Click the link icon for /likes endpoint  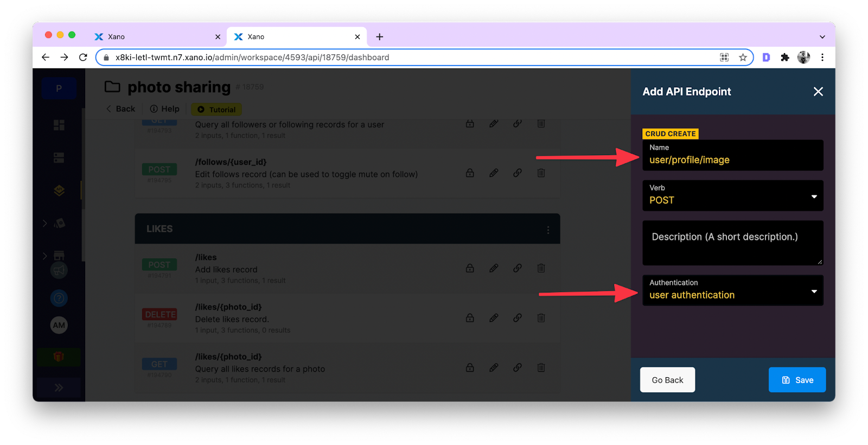click(x=518, y=268)
